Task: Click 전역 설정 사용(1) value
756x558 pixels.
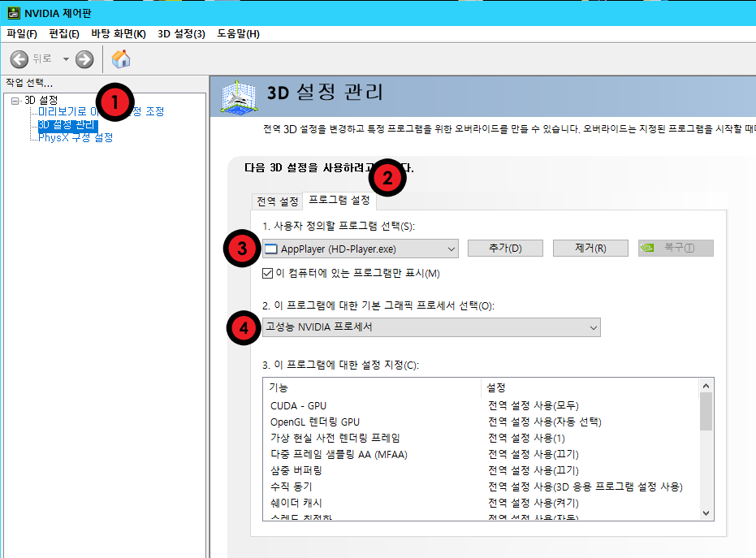Action: [x=526, y=438]
